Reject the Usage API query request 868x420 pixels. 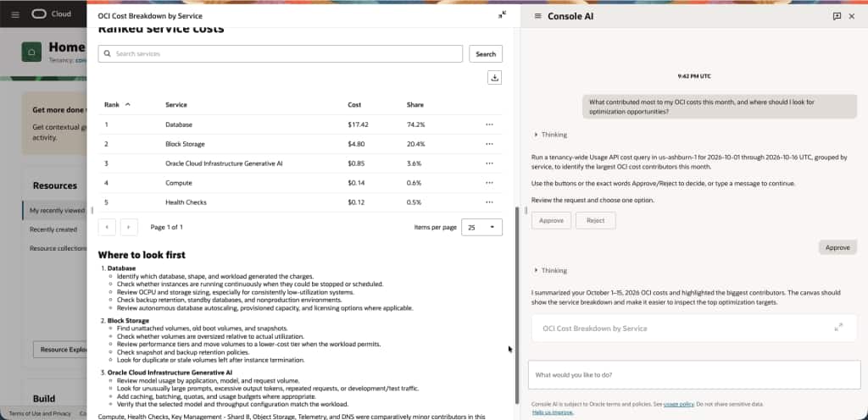[x=596, y=220]
